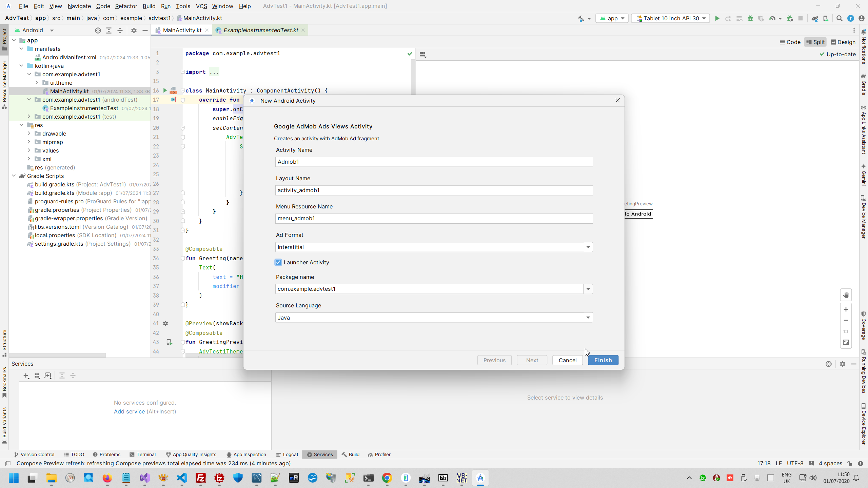Expand the drawable folder in tree
The height and width of the screenshot is (488, 868).
pos(29,134)
